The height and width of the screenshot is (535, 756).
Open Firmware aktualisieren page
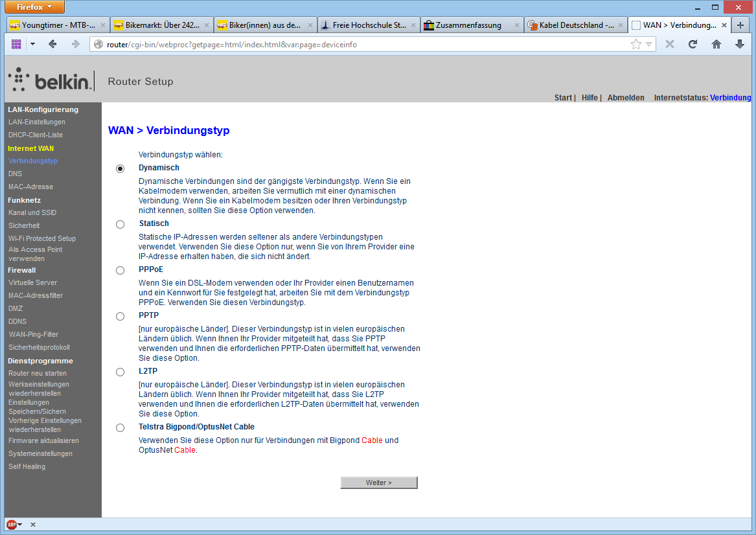(x=43, y=440)
